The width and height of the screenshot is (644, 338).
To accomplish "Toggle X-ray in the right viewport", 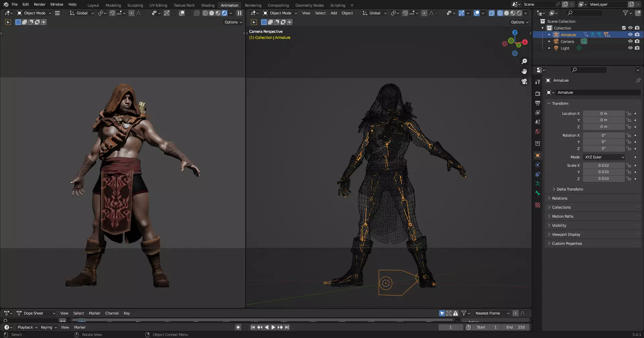I will [491, 13].
